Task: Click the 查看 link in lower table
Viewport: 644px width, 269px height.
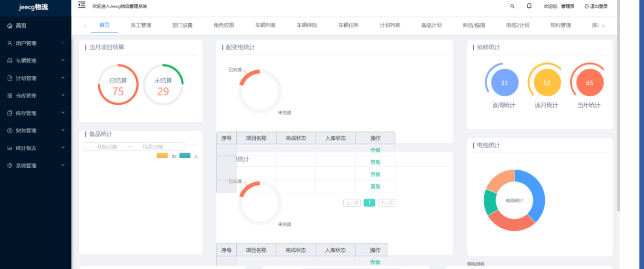Action: pos(375,262)
